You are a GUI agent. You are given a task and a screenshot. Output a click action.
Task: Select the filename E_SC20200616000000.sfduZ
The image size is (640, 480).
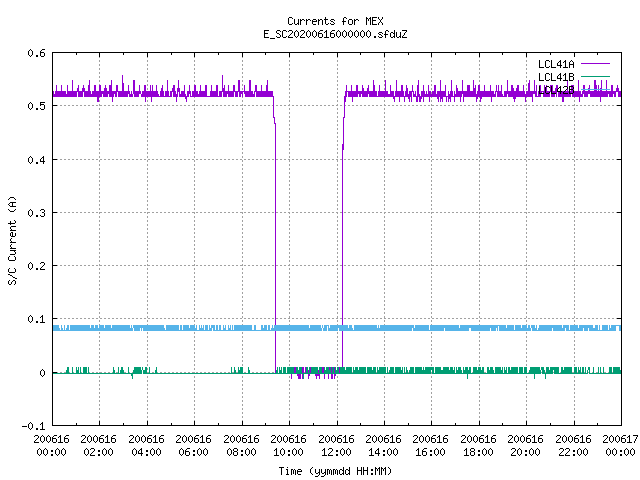click(x=335, y=34)
